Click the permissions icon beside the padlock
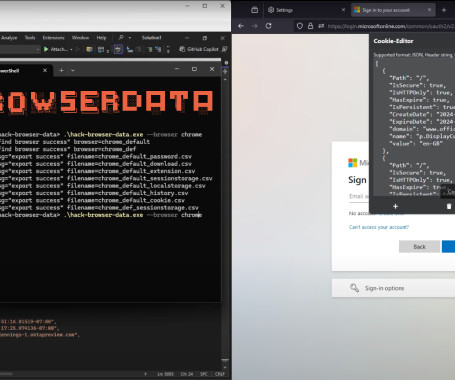The height and width of the screenshot is (380, 455). click(321, 26)
